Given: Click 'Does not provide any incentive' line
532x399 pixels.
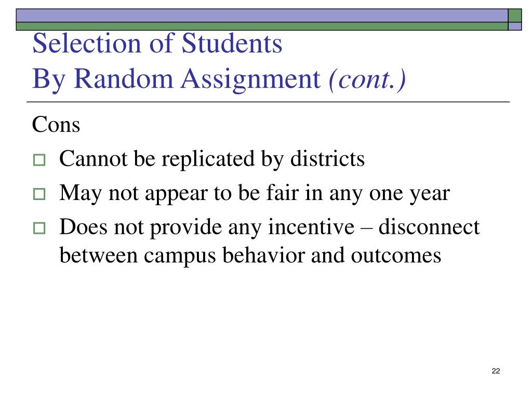Looking at the screenshot, I should point(207,227).
